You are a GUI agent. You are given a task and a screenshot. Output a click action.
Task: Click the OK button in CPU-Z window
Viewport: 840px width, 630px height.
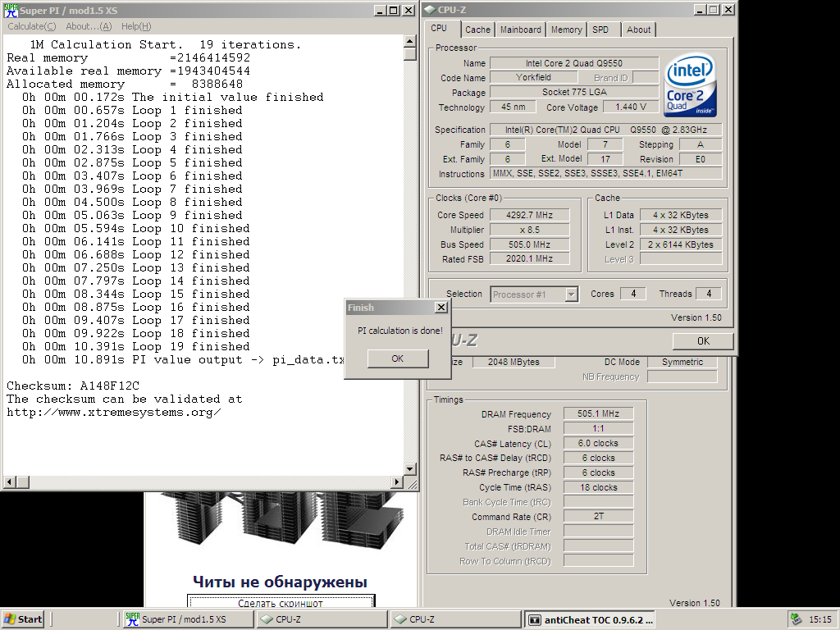[x=703, y=341]
